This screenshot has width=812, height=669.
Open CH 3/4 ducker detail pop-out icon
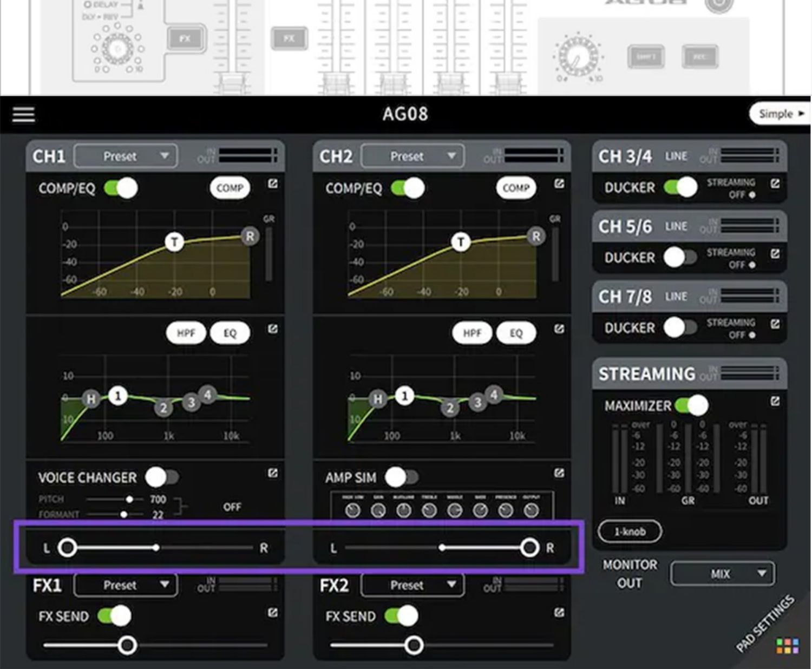(x=775, y=183)
